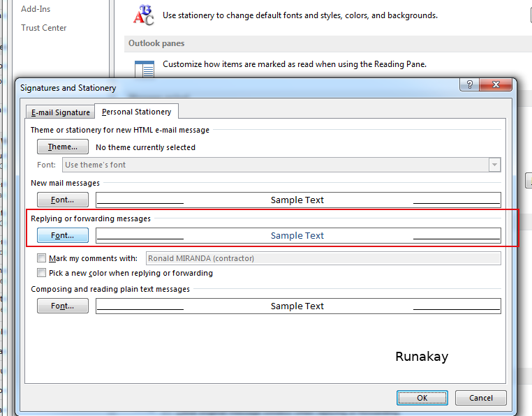Open Trust Center in Outlook Options sidebar
The width and height of the screenshot is (532, 416).
click(44, 28)
